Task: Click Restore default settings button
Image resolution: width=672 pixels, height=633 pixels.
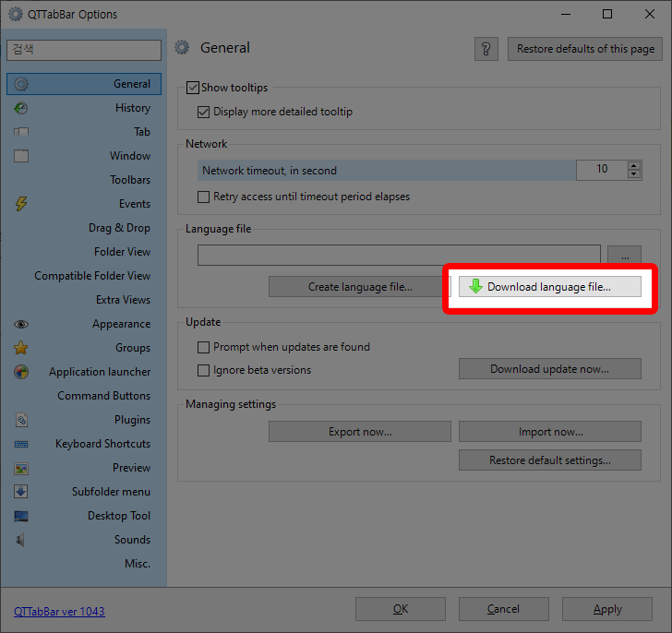Action: [x=550, y=460]
